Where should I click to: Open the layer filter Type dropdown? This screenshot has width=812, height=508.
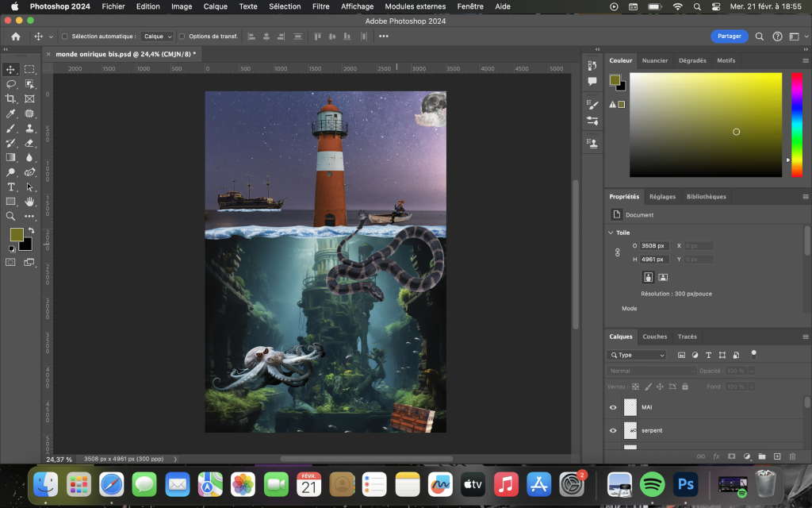pyautogui.click(x=638, y=355)
